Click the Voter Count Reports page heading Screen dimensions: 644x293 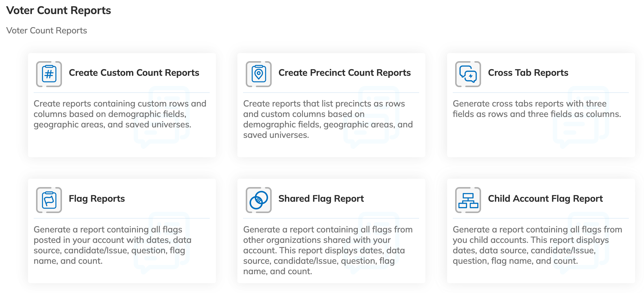coord(58,10)
